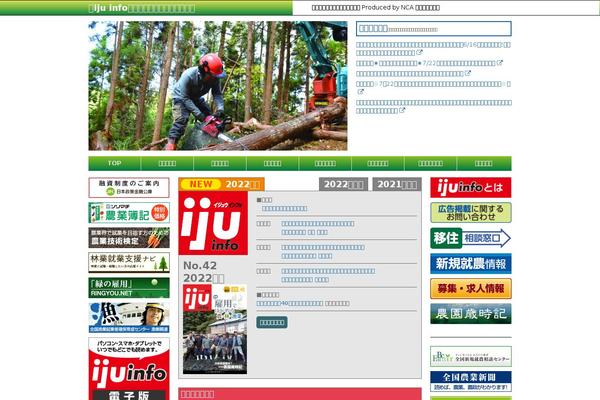The width and height of the screenshot is (600, 400).
Task: Click the large red iju info logo
Action: 213,223
